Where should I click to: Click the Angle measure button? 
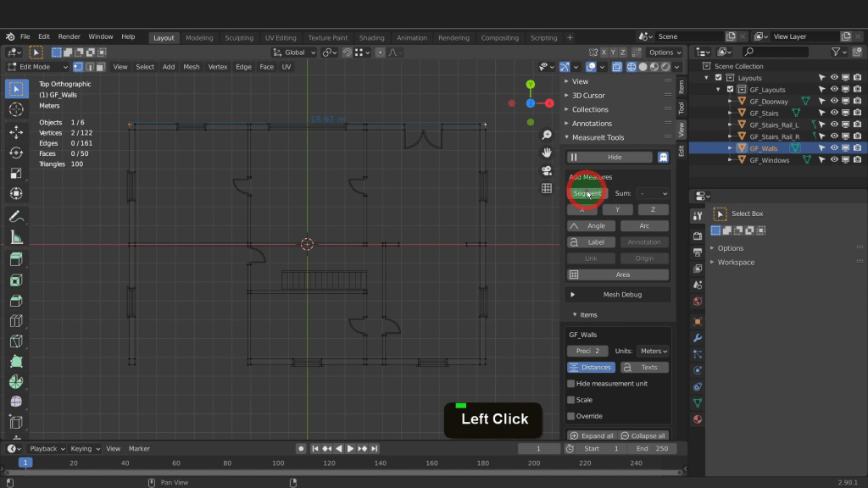point(592,226)
